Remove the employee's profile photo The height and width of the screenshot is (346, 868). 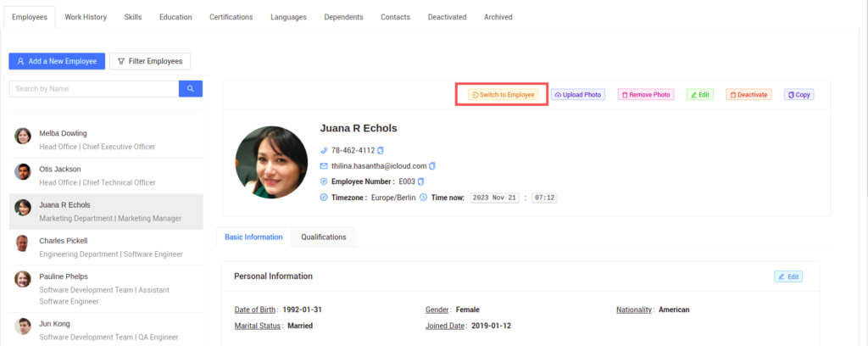[x=646, y=94]
